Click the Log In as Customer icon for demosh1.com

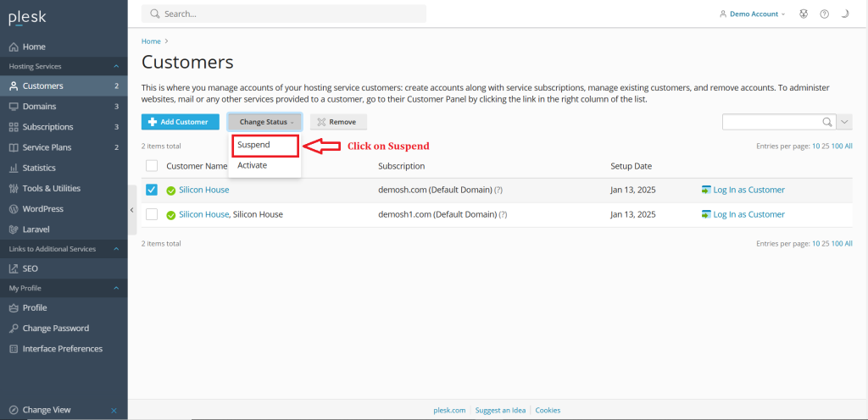[x=706, y=214]
